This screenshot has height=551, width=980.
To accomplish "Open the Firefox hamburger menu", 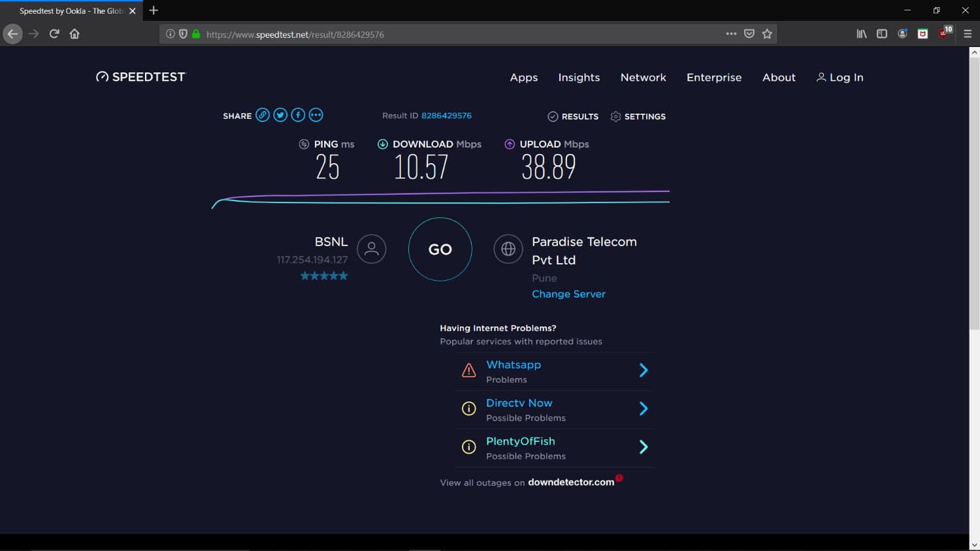I will [x=968, y=34].
